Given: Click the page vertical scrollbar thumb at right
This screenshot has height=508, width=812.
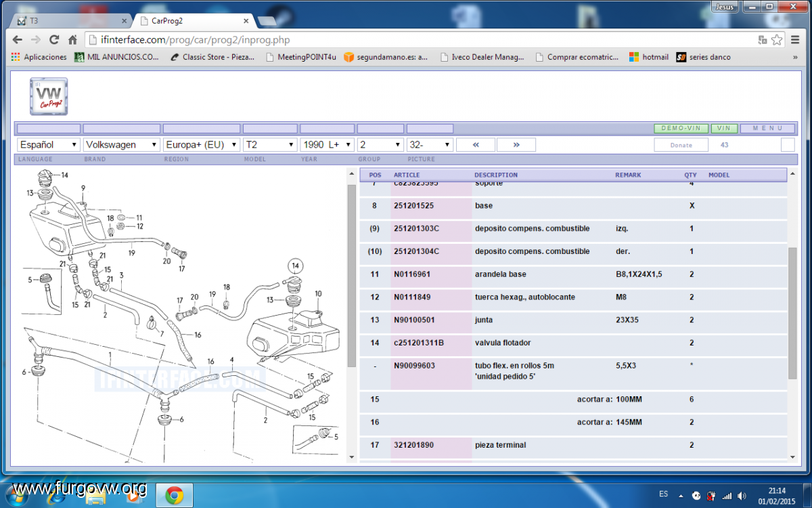Looking at the screenshot, I should pyautogui.click(x=792, y=312).
